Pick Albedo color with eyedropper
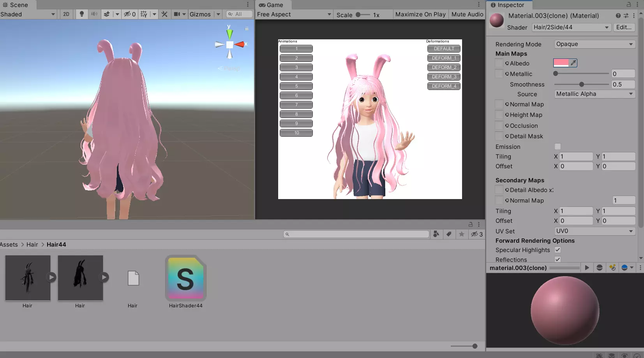644x358 pixels. 573,63
